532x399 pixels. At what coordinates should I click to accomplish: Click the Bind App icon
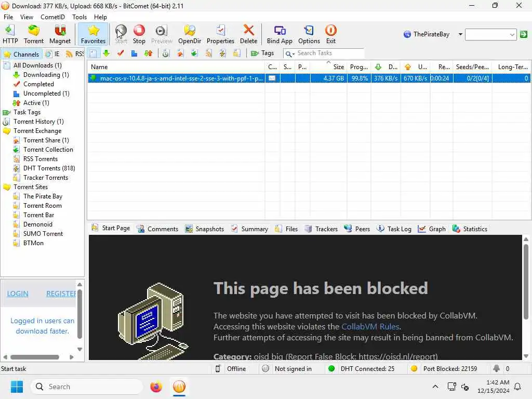coord(279,34)
